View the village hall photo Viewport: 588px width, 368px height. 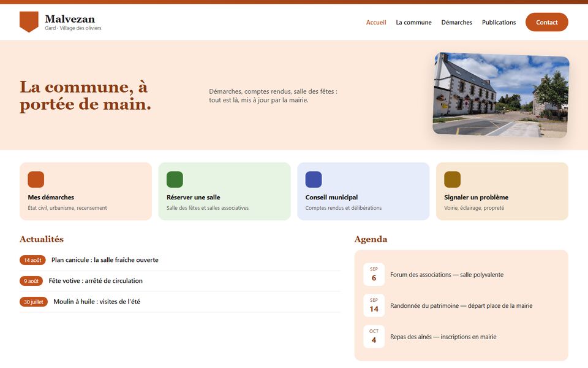point(501,95)
